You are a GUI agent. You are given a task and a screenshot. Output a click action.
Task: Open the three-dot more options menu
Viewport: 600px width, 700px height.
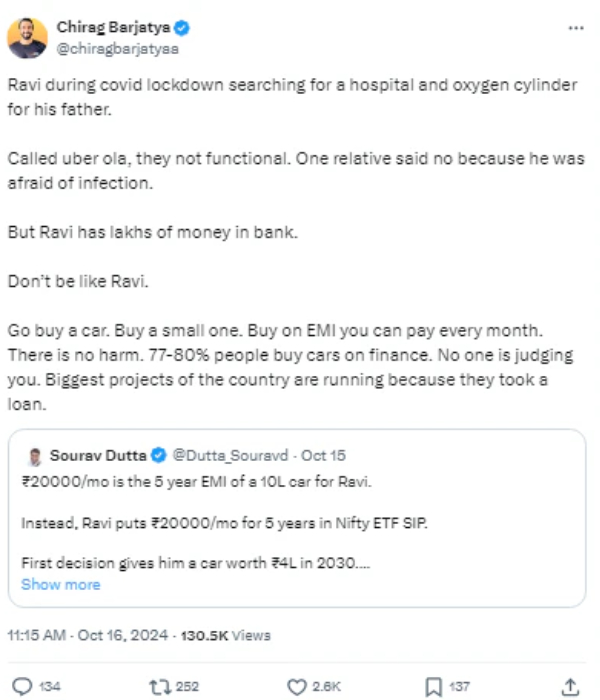pos(575,29)
